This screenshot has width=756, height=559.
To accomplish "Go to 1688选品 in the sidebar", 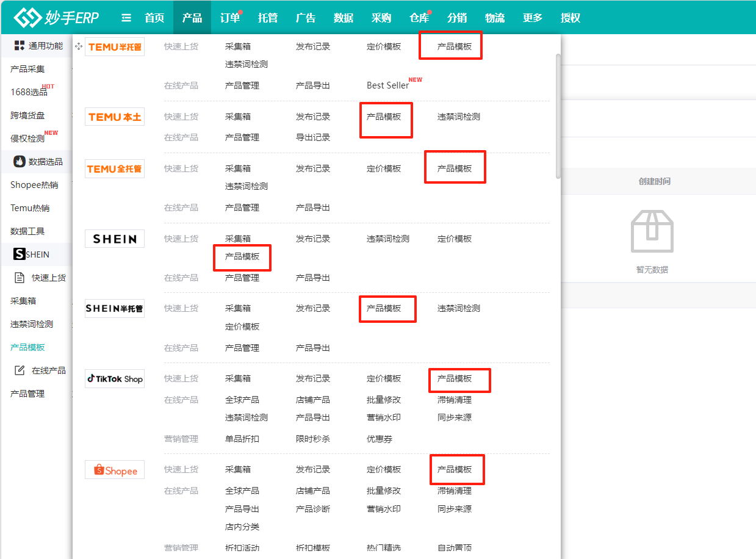I will (x=29, y=92).
